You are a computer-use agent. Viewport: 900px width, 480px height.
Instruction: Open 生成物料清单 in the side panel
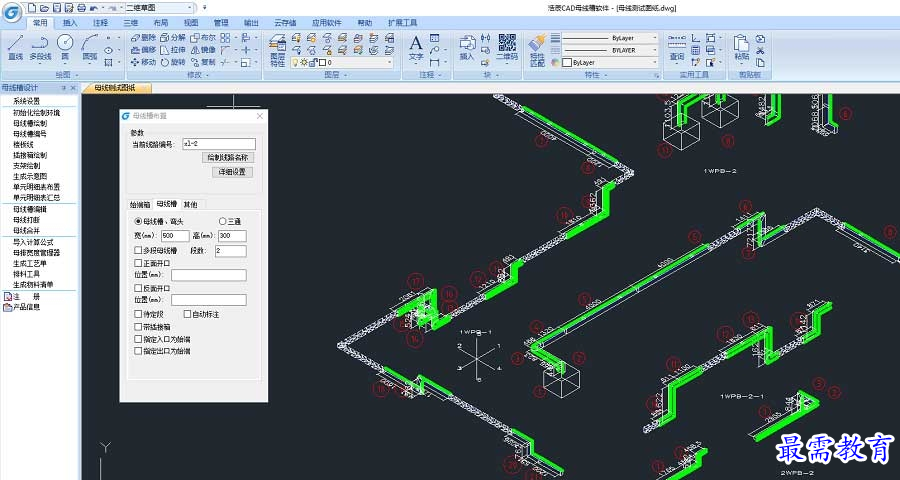(x=33, y=284)
